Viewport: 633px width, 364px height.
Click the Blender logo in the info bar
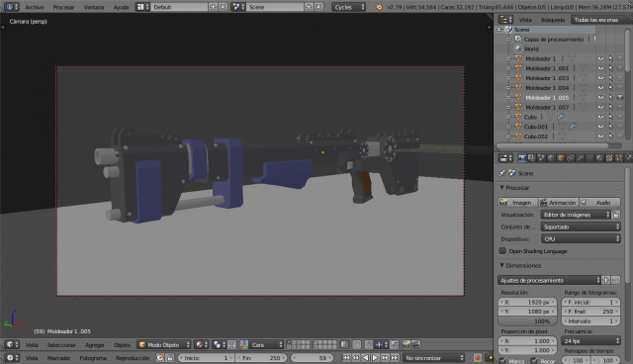(x=379, y=7)
